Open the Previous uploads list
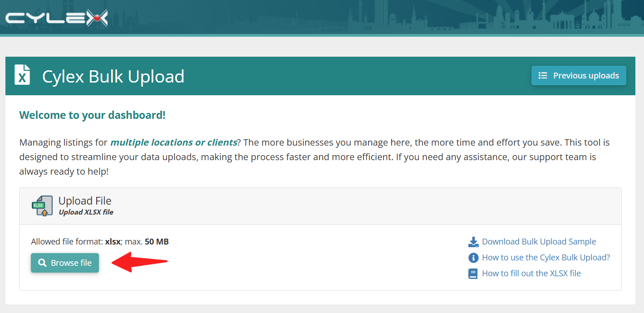Viewport: 644px width, 313px height. 579,76
